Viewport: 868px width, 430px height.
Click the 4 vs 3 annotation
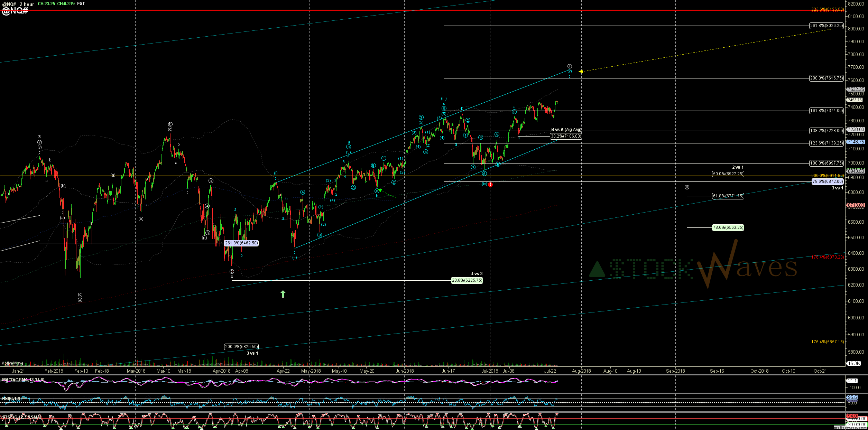click(477, 274)
